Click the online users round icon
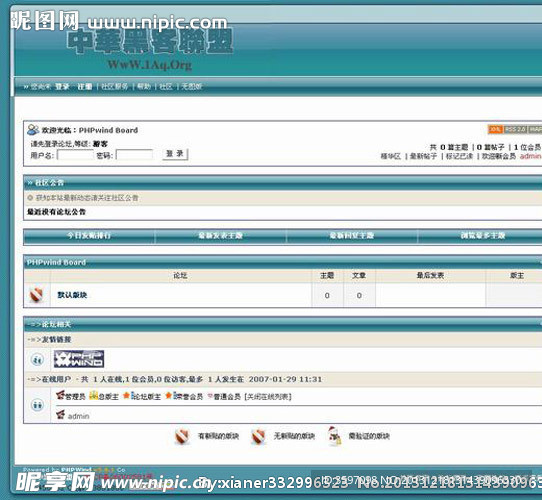The height and width of the screenshot is (500, 542). [37, 405]
